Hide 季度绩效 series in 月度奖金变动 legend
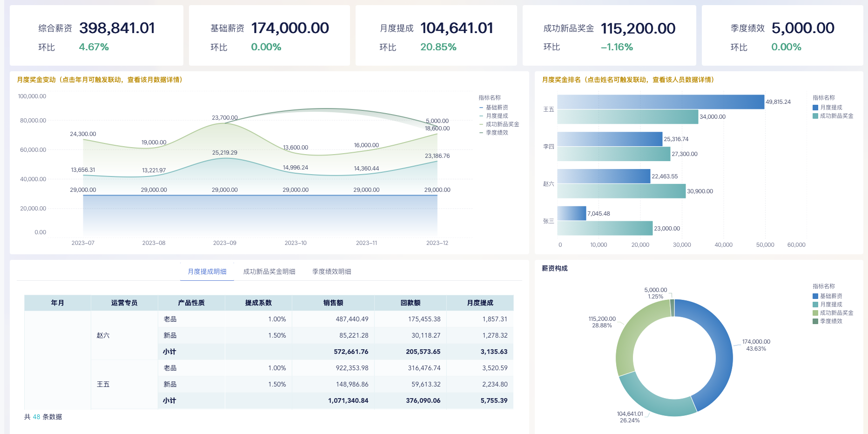Viewport: 868px width, 434px height. [497, 133]
